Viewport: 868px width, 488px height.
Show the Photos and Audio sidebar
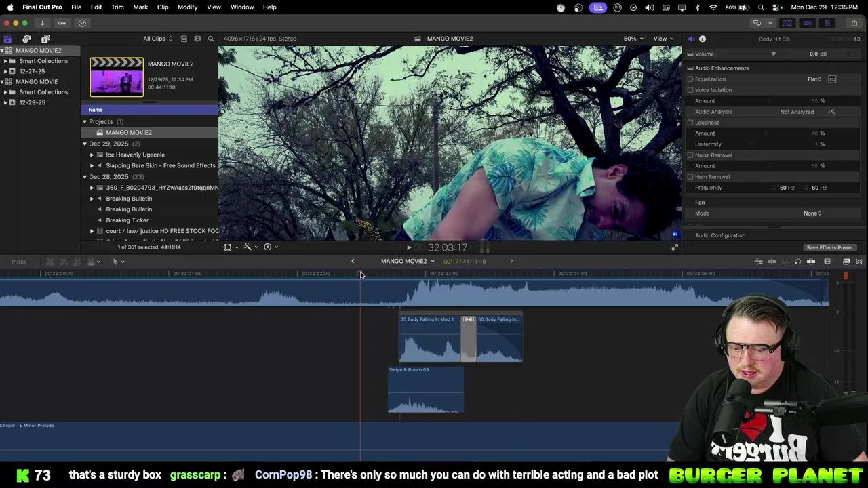[26, 39]
